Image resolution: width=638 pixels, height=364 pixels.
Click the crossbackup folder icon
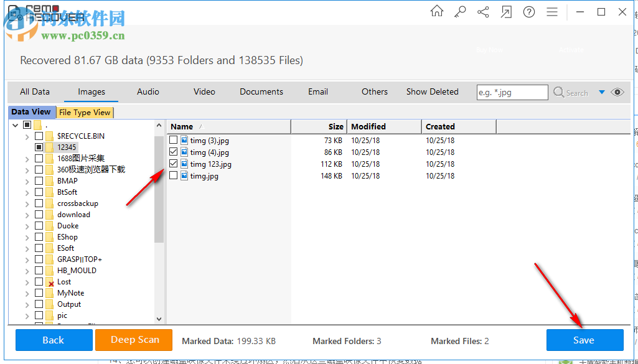click(x=50, y=203)
